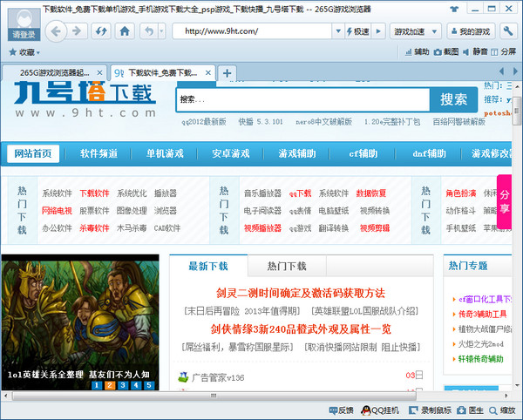
Task: Click the shirt skin icon in title bar
Action: (454, 9)
